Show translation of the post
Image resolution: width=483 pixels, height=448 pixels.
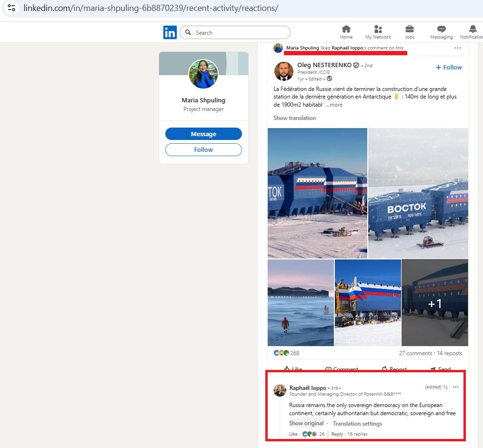click(294, 118)
